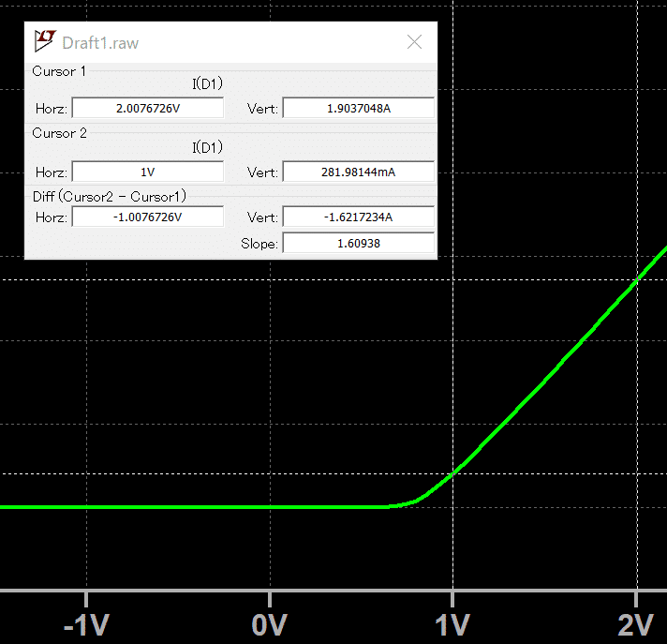Click the -1V axis label
This screenshot has width=667, height=644.
click(x=86, y=625)
